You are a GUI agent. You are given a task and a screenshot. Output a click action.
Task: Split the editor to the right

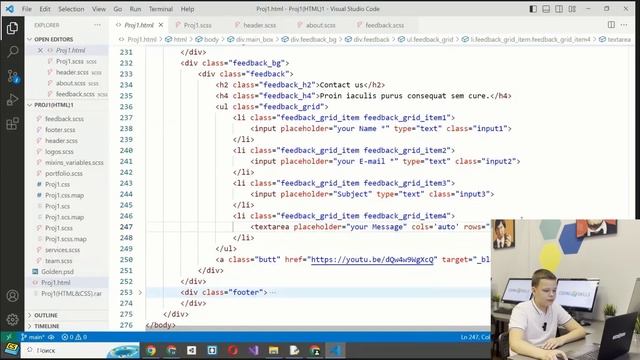(611, 25)
